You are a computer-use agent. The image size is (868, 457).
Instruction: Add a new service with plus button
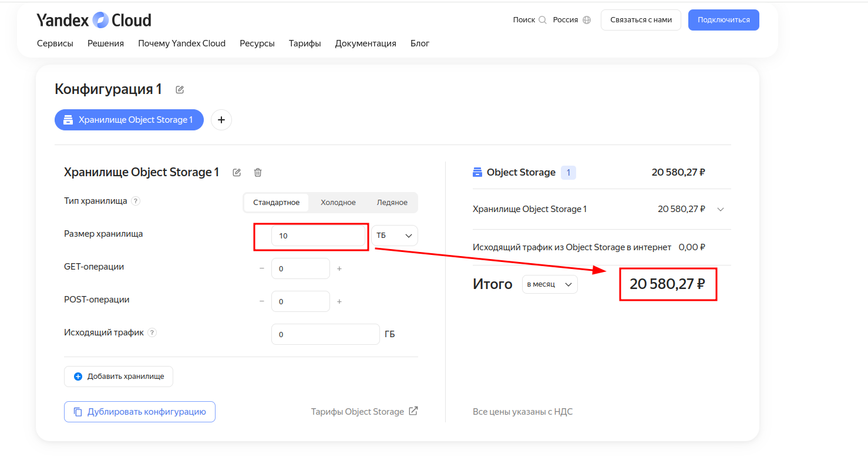click(221, 120)
